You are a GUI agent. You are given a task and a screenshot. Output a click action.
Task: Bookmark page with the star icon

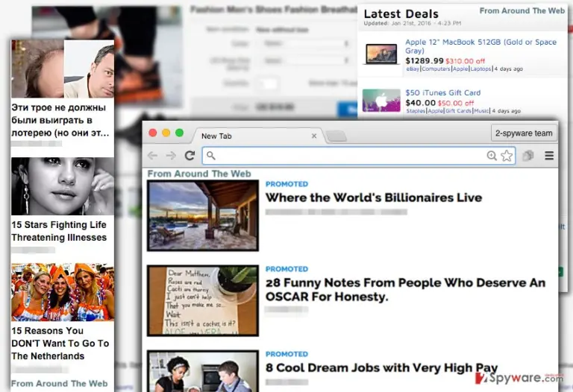click(x=507, y=156)
